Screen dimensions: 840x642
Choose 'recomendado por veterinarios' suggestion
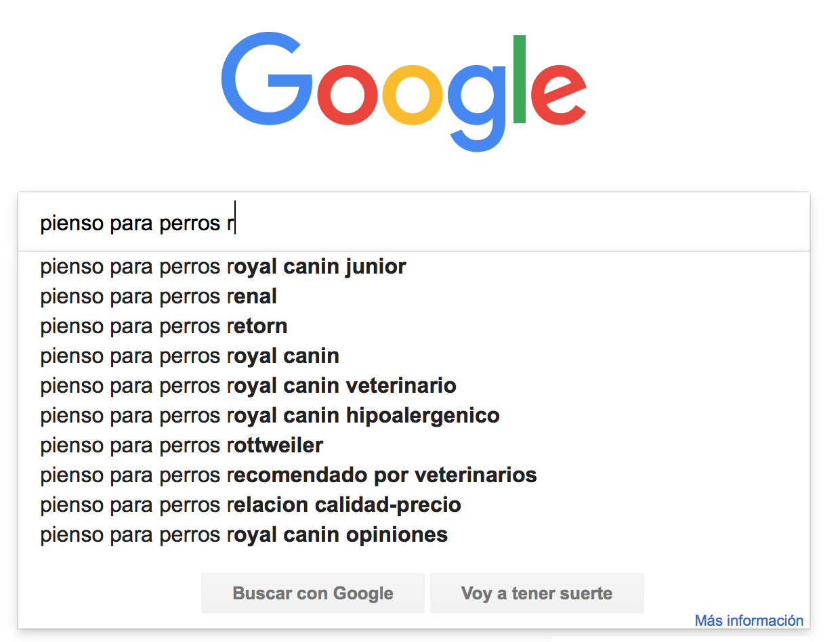click(414, 475)
